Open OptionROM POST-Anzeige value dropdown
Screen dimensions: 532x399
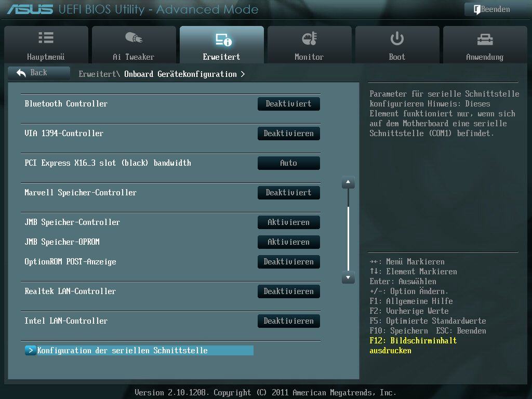pos(288,262)
